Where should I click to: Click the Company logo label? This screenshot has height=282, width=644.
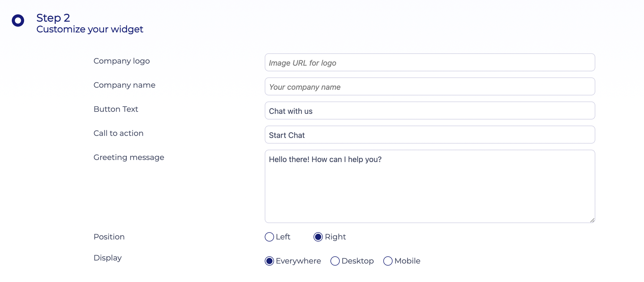[x=121, y=61]
